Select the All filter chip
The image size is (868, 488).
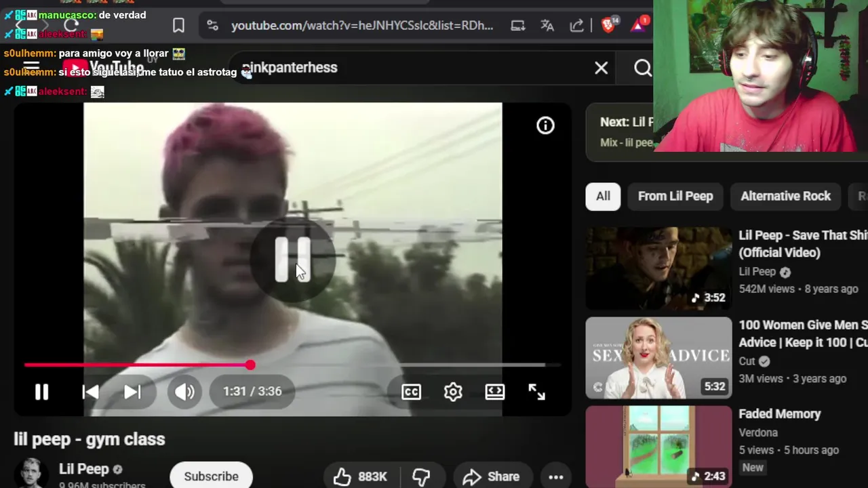[x=603, y=197]
